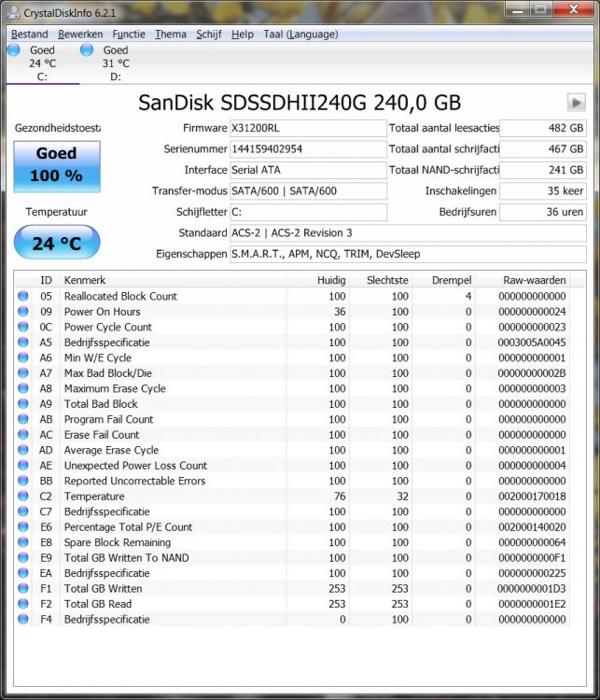Click status icon of Total GB Written
Viewport: 600px width, 700px height.
(22, 588)
